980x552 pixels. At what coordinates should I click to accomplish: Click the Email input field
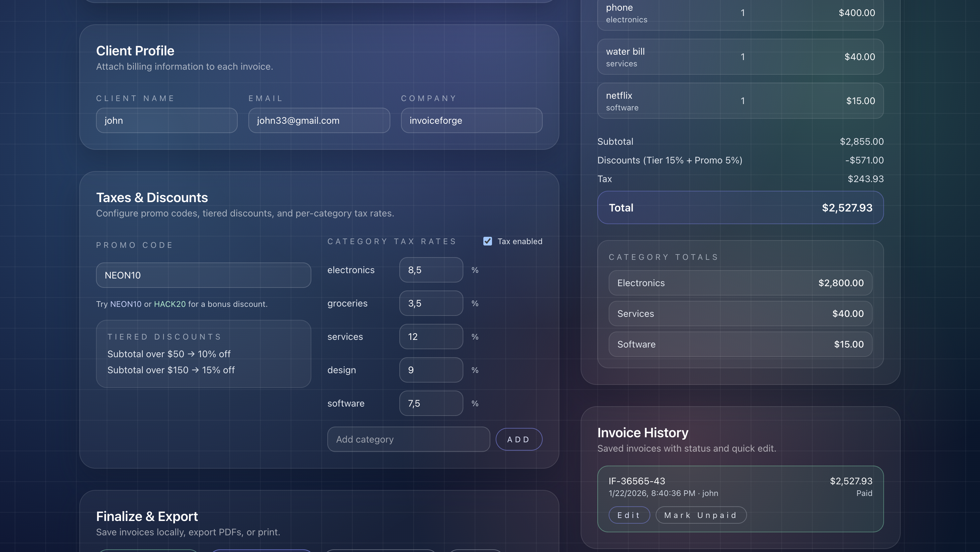tap(319, 121)
